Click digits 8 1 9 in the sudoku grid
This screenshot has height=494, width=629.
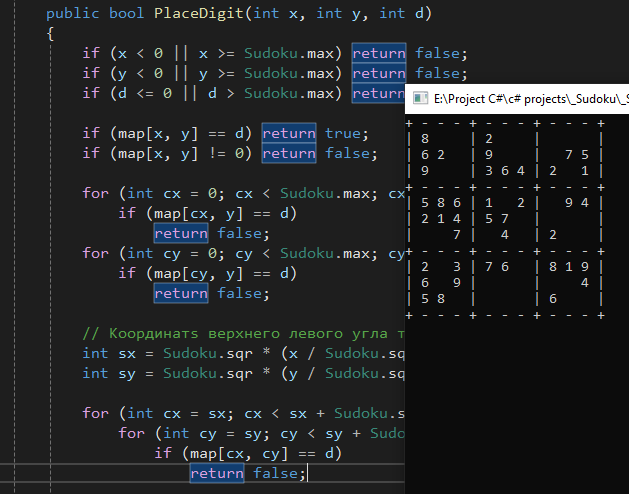569,267
